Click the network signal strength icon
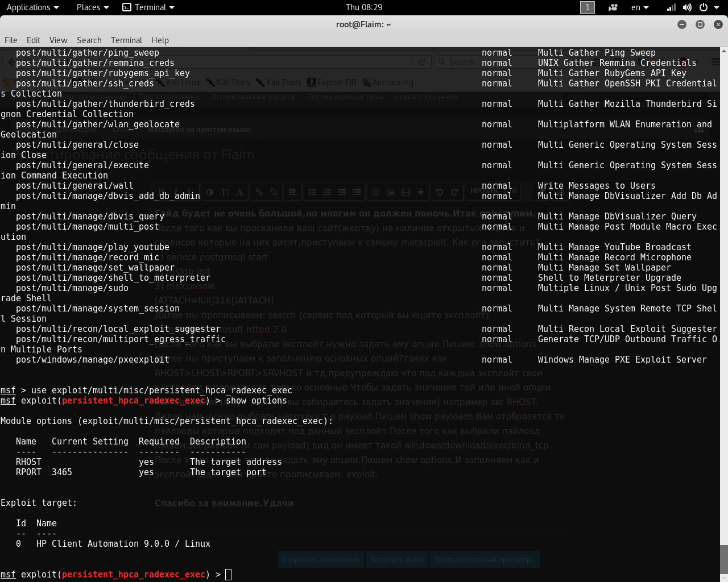 point(672,7)
